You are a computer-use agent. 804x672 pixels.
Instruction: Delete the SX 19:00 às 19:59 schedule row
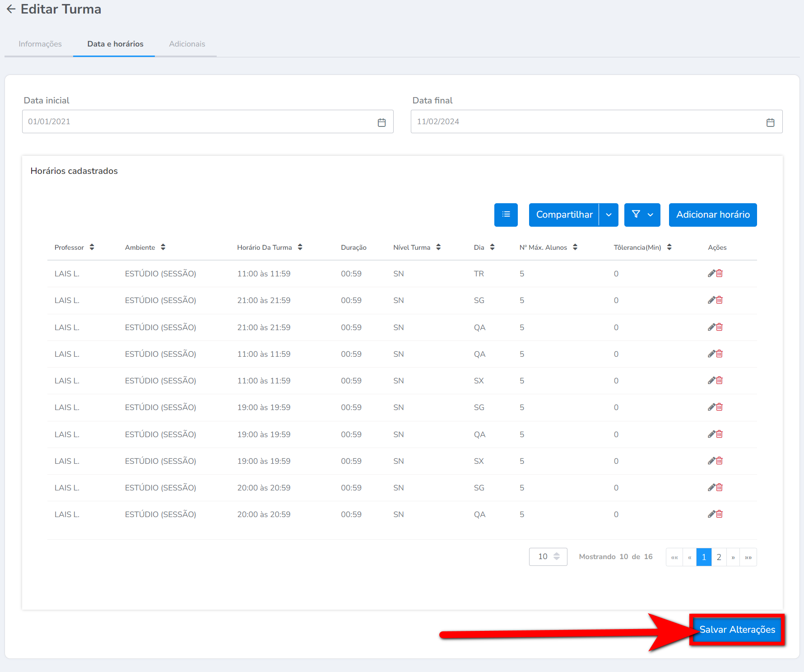(720, 461)
